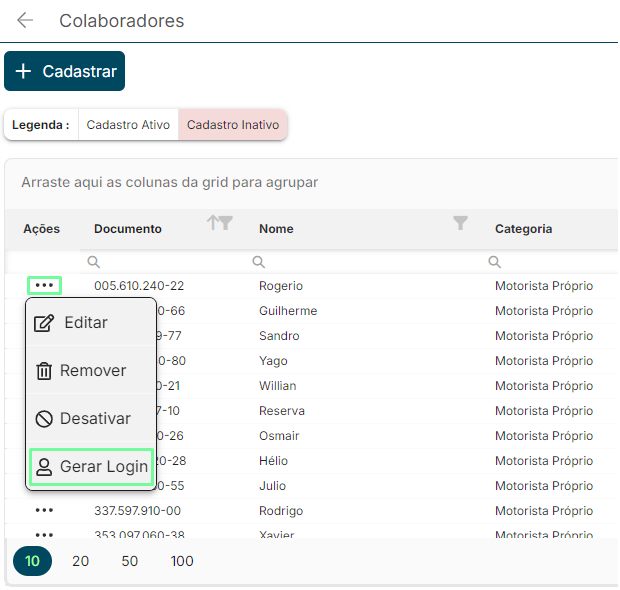Set page size to 100 rows
This screenshot has width=620, height=590.
(182, 561)
